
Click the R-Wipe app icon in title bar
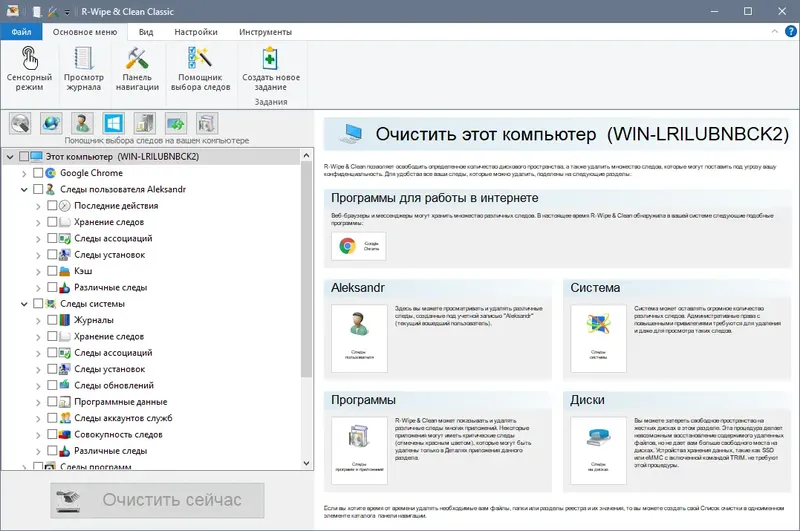(13, 11)
